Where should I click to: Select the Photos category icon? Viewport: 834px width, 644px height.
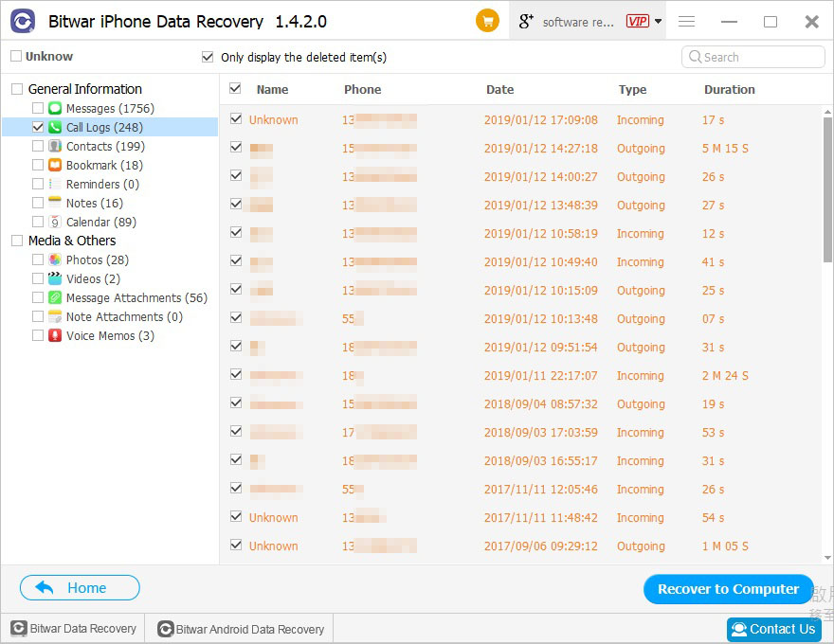(x=55, y=259)
